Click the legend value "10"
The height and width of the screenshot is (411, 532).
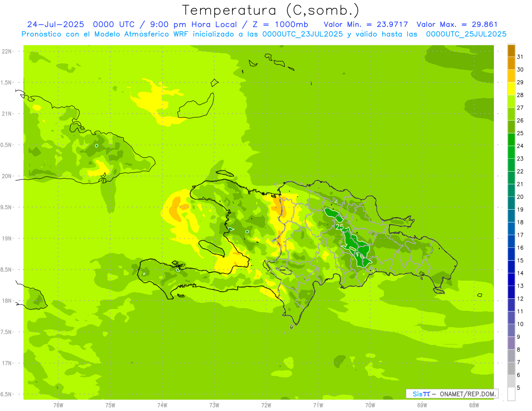click(520, 324)
